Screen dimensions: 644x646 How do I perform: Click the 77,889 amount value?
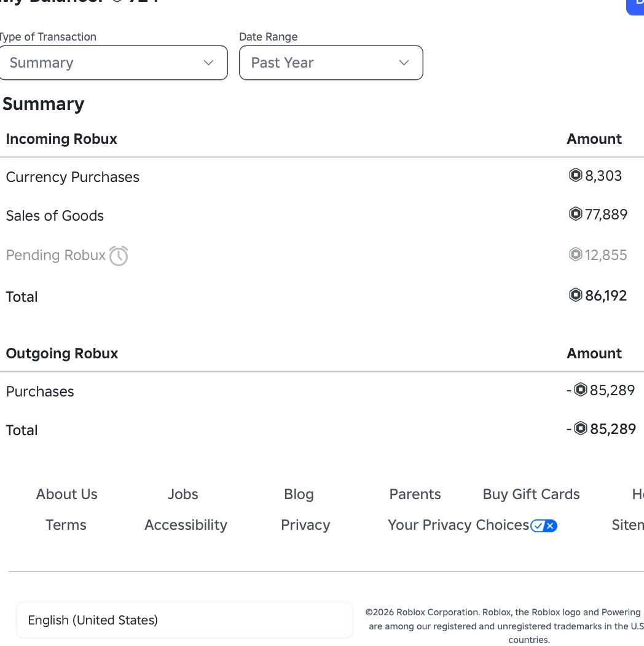pyautogui.click(x=606, y=215)
